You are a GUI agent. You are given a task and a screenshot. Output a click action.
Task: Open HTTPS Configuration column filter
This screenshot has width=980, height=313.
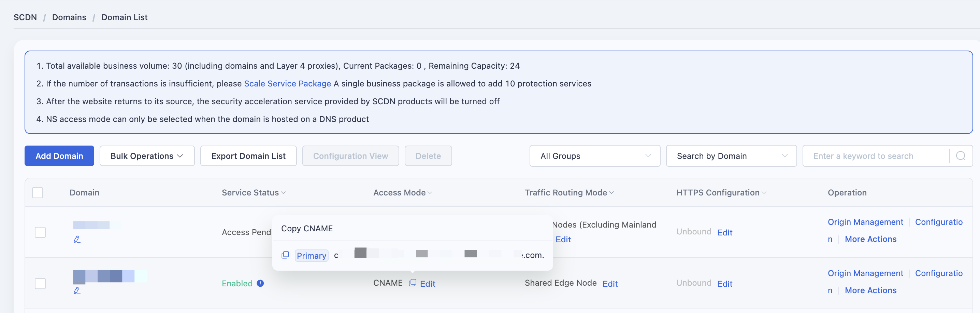tap(764, 193)
